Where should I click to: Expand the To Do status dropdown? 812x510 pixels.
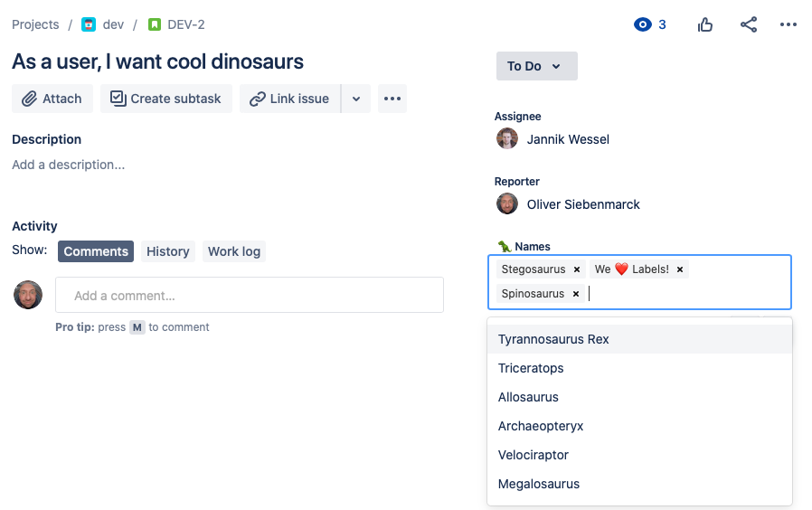click(x=536, y=66)
